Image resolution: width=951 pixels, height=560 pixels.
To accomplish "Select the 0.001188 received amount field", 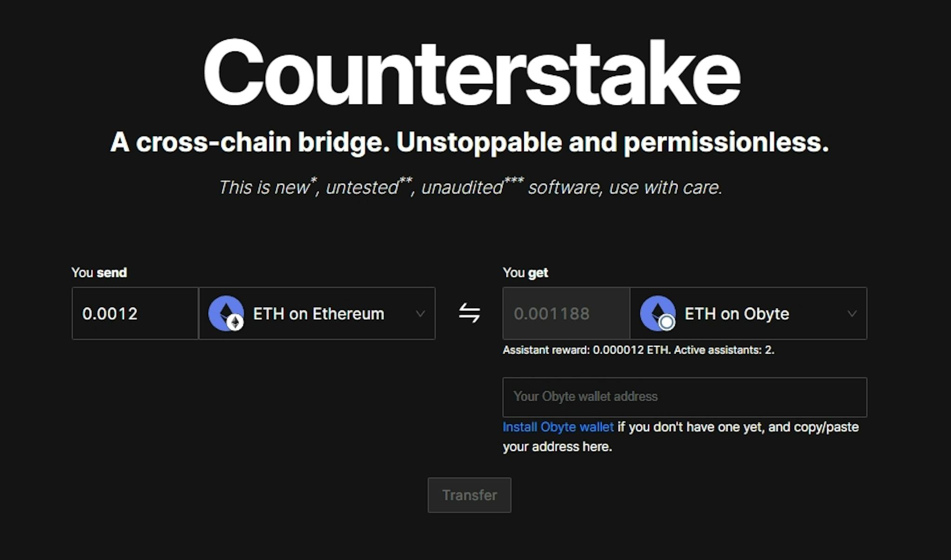I will click(566, 314).
